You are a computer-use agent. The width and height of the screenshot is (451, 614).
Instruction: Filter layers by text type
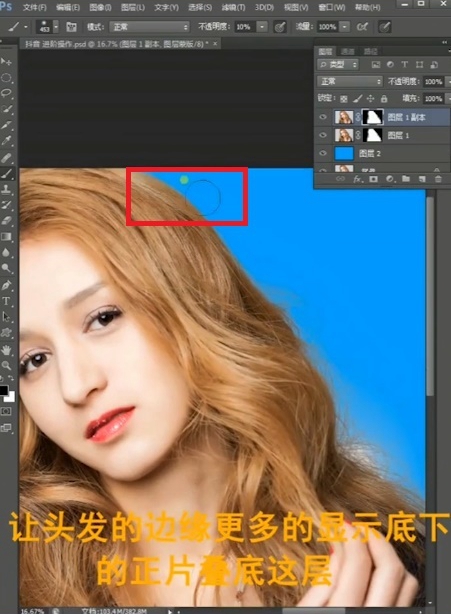click(404, 65)
